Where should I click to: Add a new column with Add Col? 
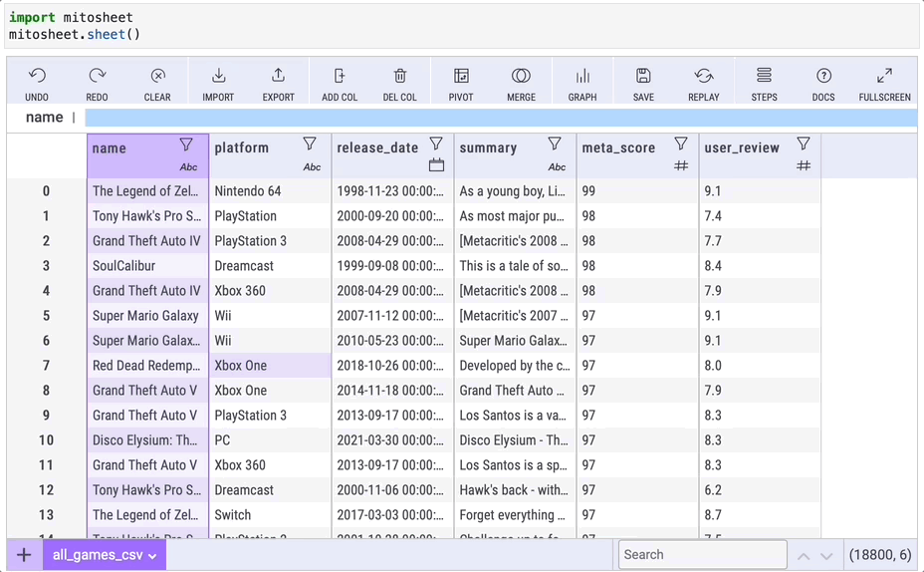[340, 77]
